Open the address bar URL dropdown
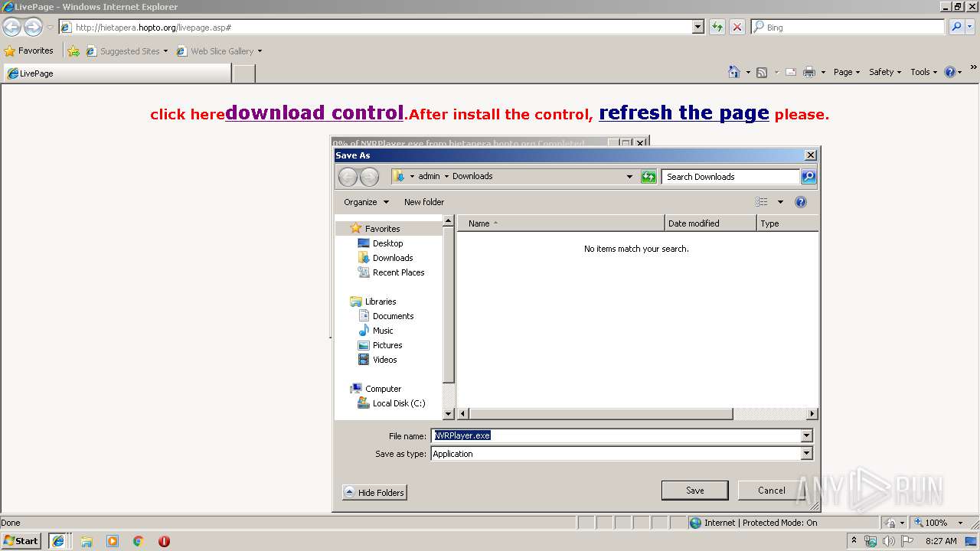 click(x=697, y=27)
